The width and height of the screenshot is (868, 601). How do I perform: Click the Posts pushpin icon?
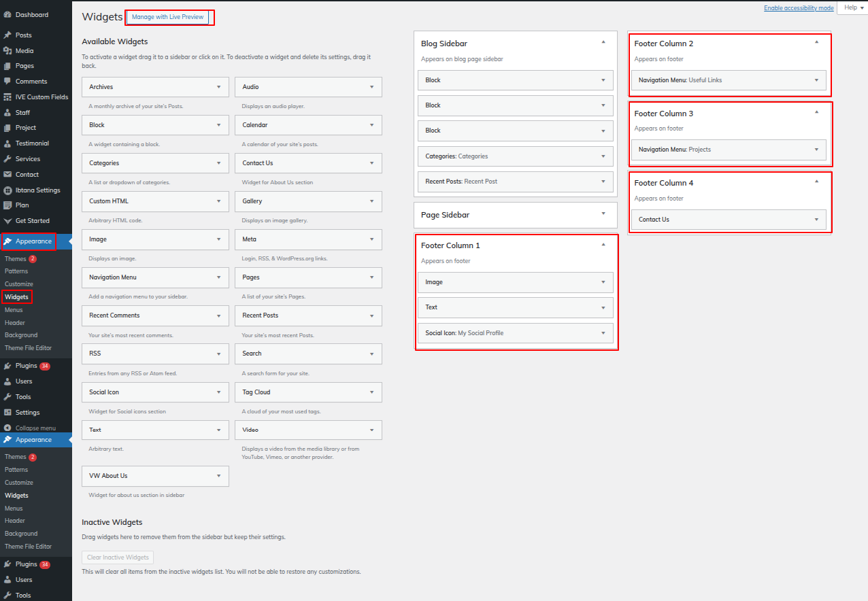[x=7, y=35]
